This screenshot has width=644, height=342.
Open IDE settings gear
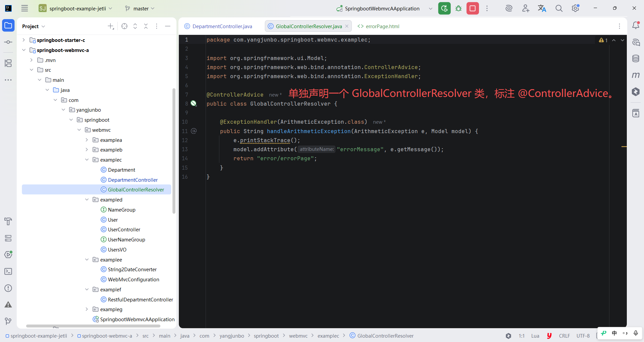tap(576, 8)
